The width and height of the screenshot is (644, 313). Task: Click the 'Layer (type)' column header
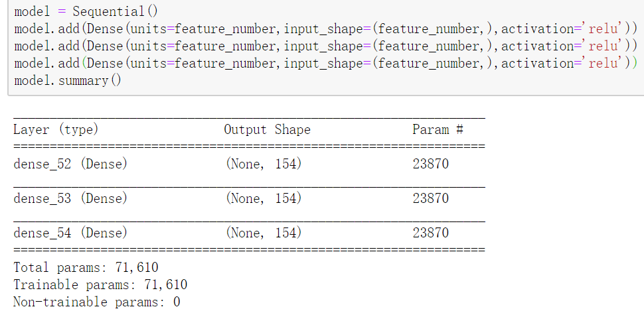pos(56,129)
